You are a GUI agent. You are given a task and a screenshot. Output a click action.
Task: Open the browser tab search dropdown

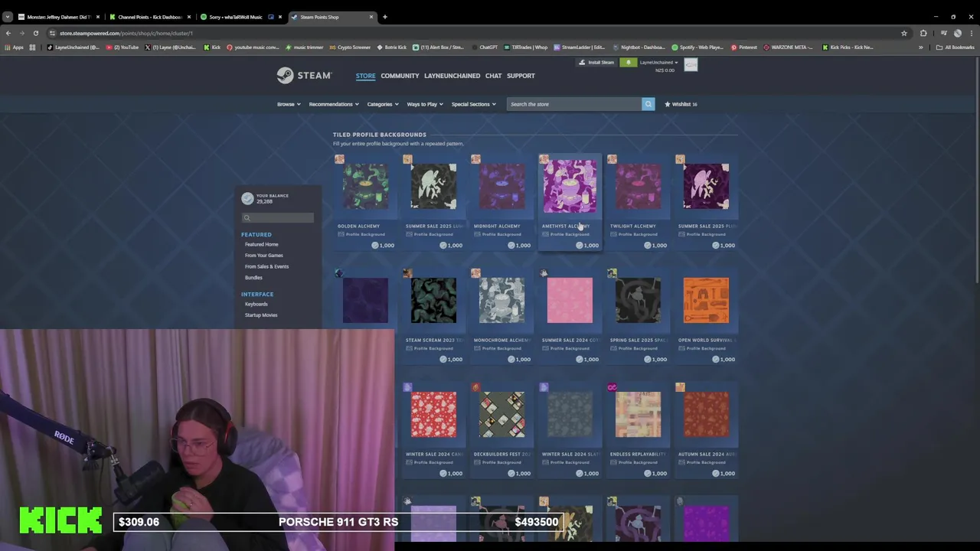click(8, 17)
